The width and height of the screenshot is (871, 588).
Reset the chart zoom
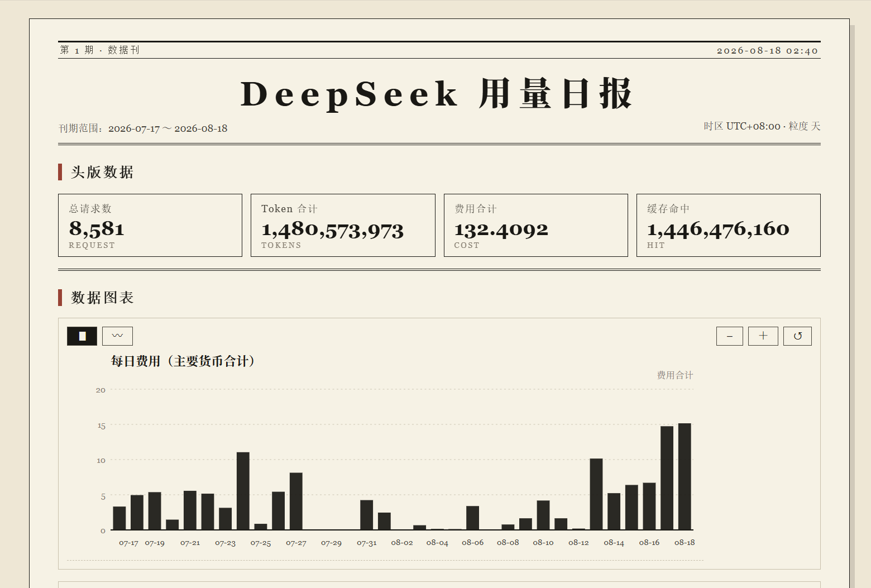click(x=797, y=336)
